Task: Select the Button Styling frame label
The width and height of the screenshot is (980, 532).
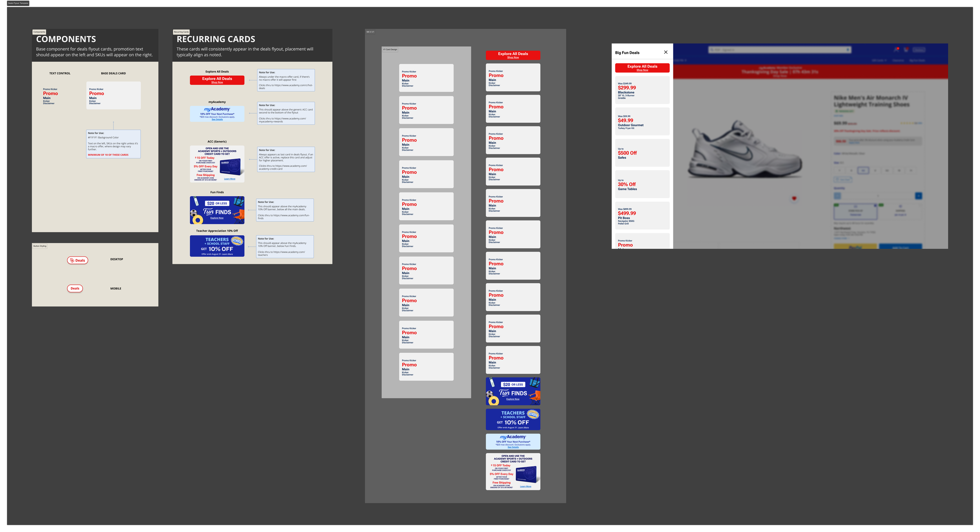Action: click(40, 246)
